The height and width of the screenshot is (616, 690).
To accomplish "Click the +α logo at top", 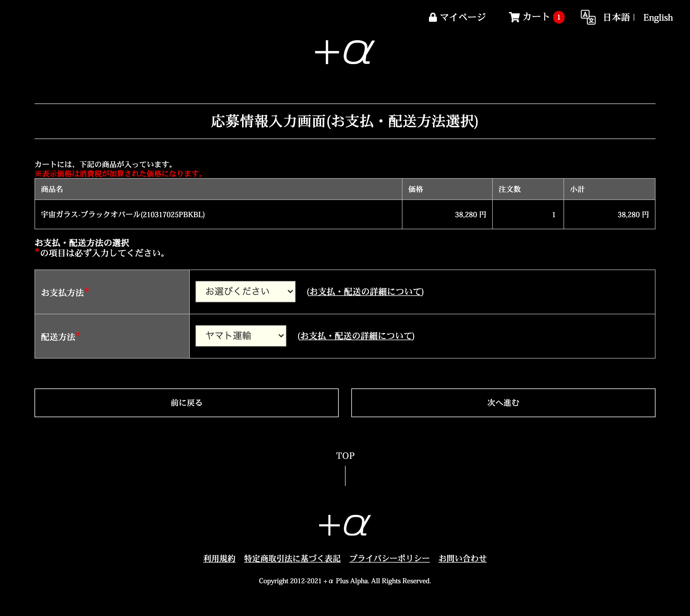I will [345, 52].
